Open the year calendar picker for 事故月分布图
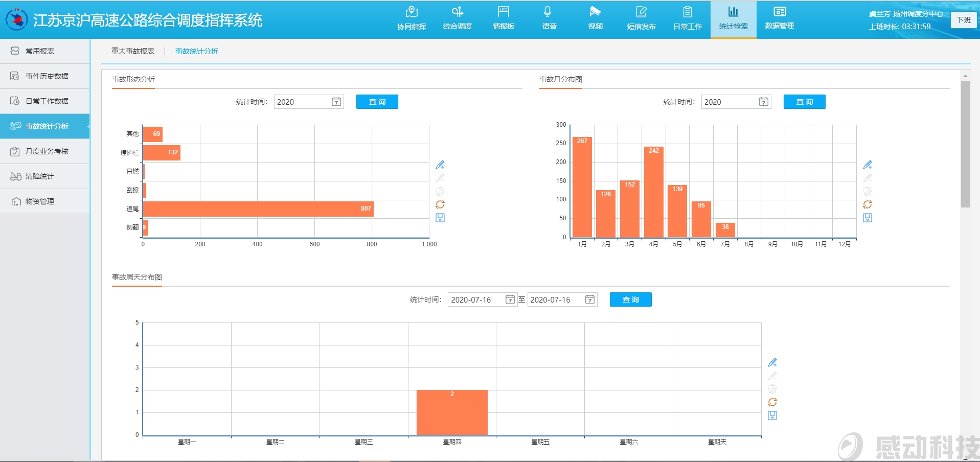 coord(764,102)
